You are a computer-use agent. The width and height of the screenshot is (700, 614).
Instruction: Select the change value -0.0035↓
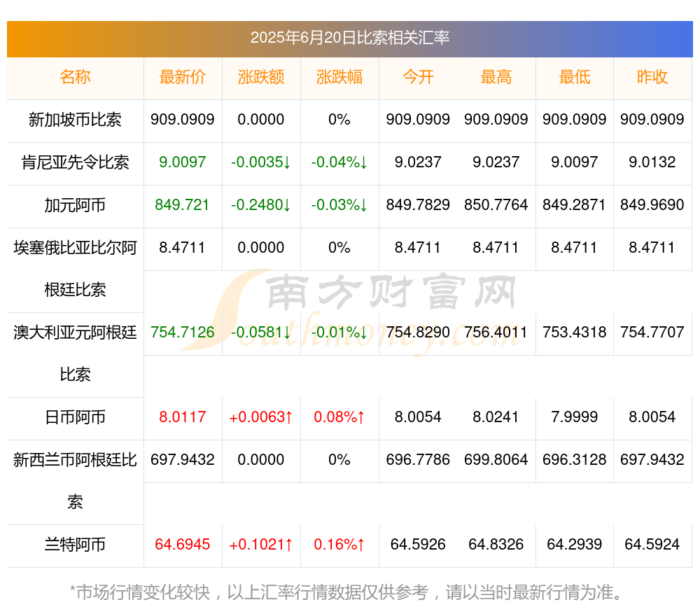click(261, 162)
